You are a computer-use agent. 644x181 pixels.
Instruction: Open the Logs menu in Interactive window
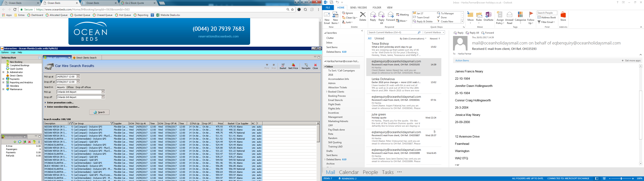click(x=13, y=52)
